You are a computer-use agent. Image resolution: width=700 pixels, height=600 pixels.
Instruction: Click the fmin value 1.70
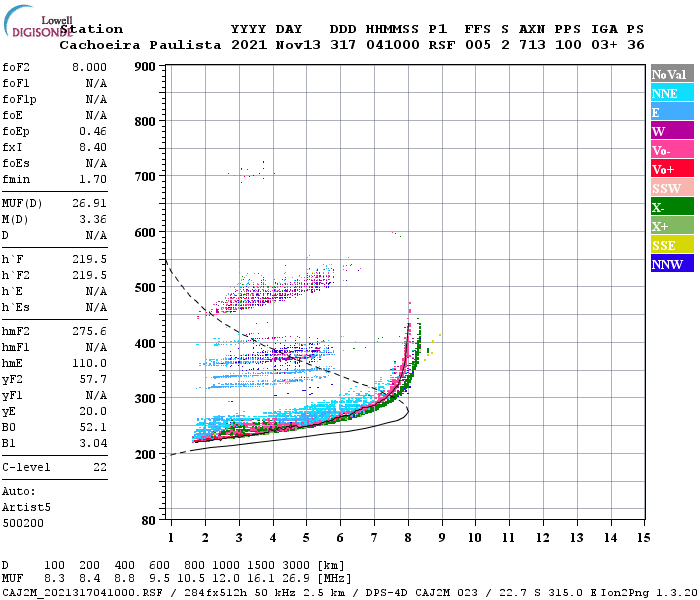[x=93, y=179]
